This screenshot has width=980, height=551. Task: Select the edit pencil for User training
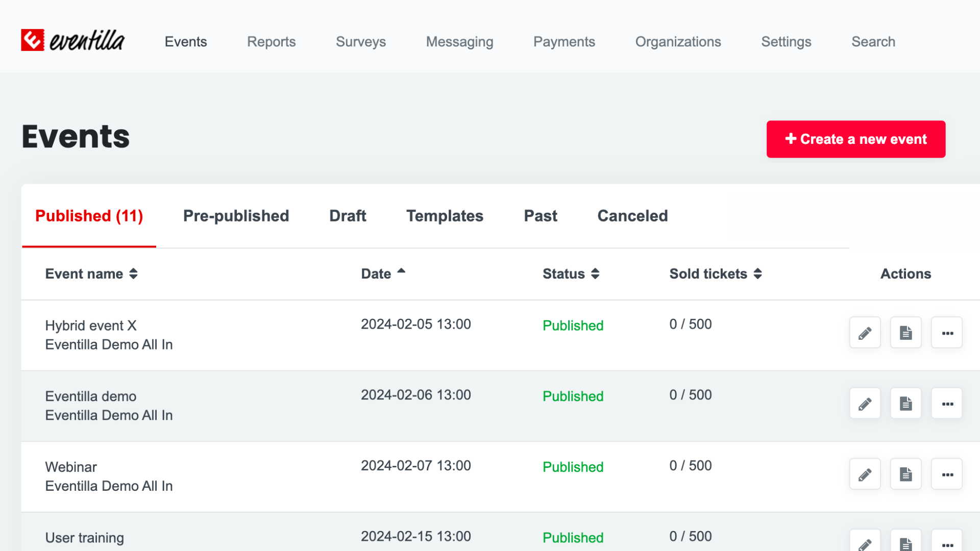click(x=865, y=544)
